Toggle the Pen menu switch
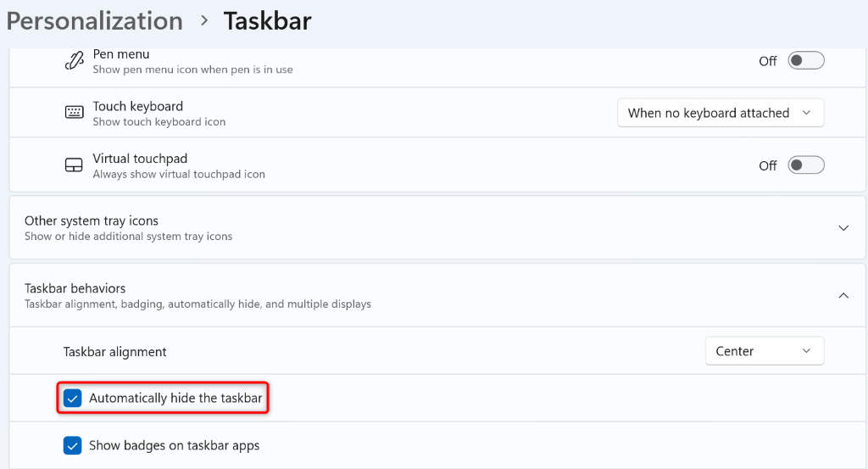 pos(805,61)
